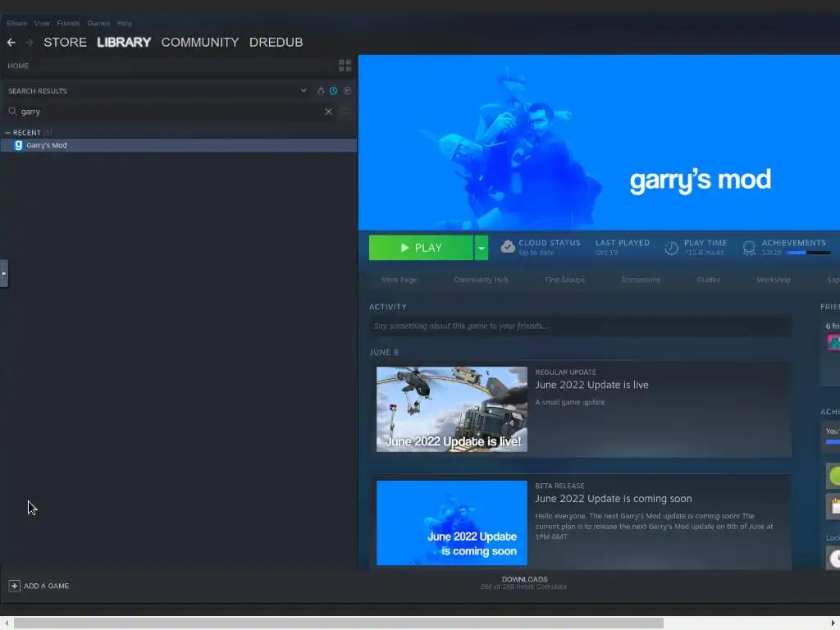Click the 'A small game update' description
The width and height of the screenshot is (840, 630).
point(569,402)
